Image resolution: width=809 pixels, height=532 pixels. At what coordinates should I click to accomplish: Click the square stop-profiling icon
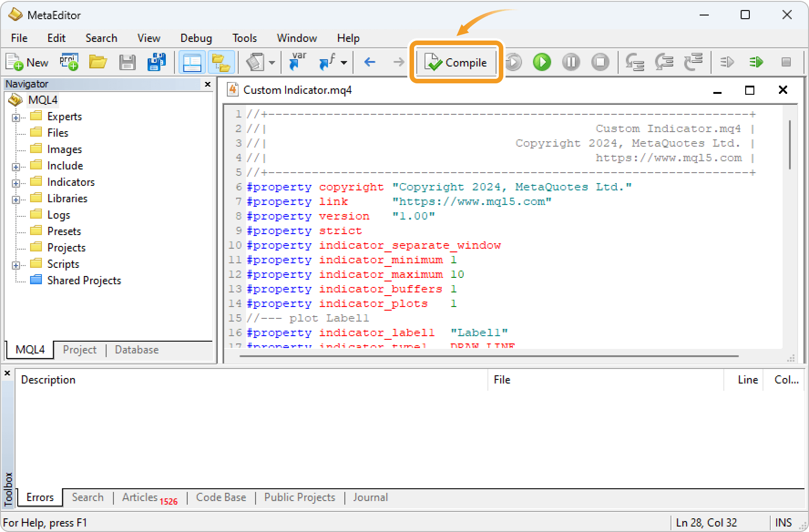786,62
